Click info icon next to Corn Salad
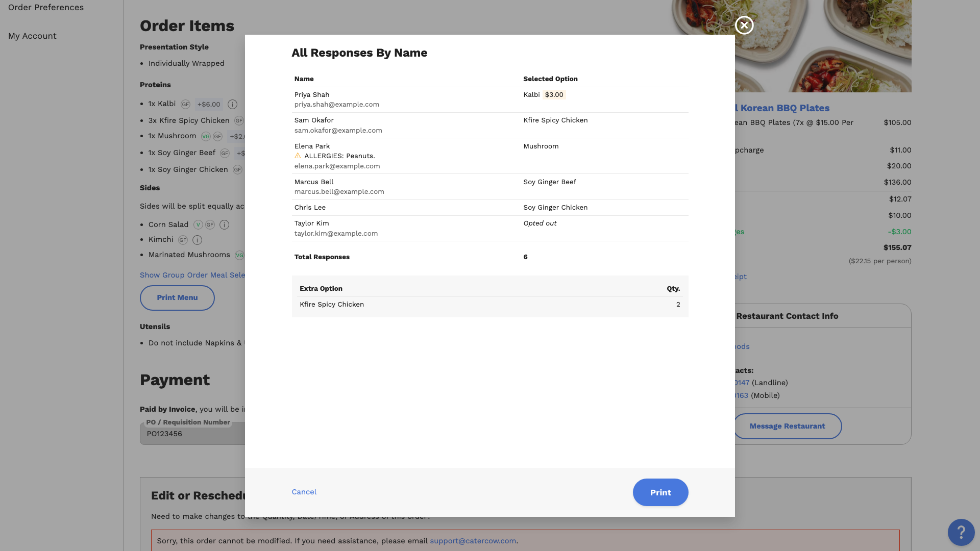Image resolution: width=980 pixels, height=551 pixels. (x=224, y=225)
